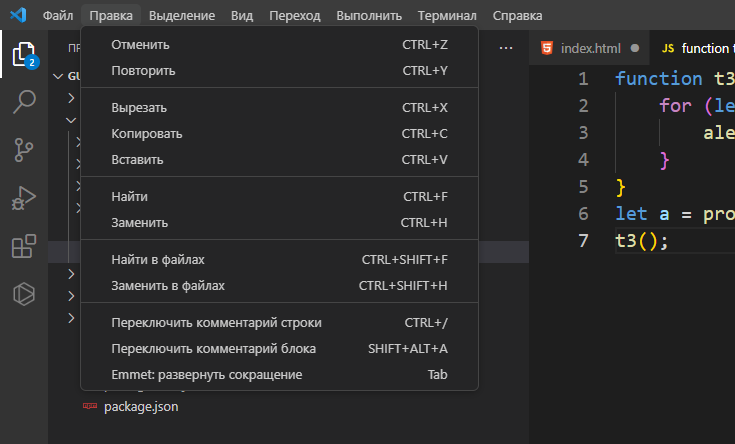Open the Справка menu

tap(518, 15)
